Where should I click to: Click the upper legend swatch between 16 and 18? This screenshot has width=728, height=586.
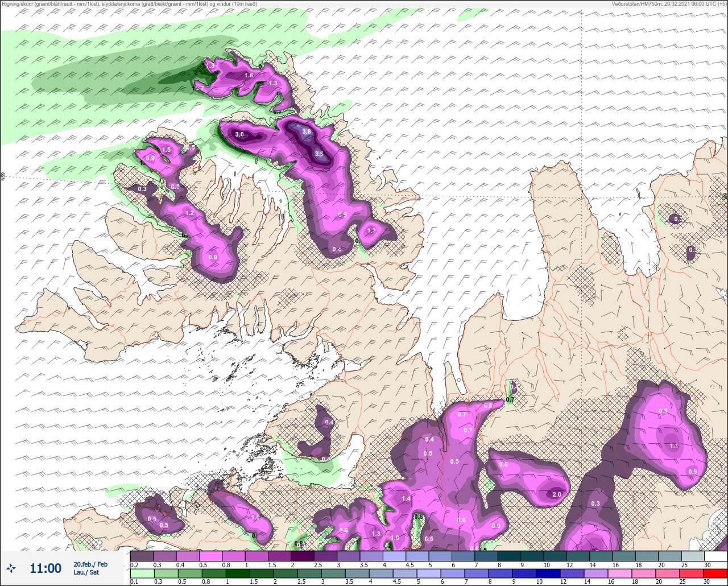[624, 556]
